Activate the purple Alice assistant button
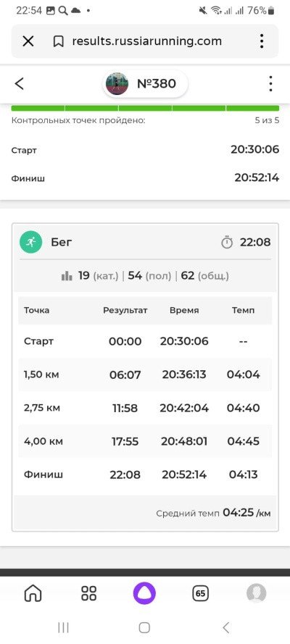Image resolution: width=290 pixels, height=644 pixels. tap(144, 593)
